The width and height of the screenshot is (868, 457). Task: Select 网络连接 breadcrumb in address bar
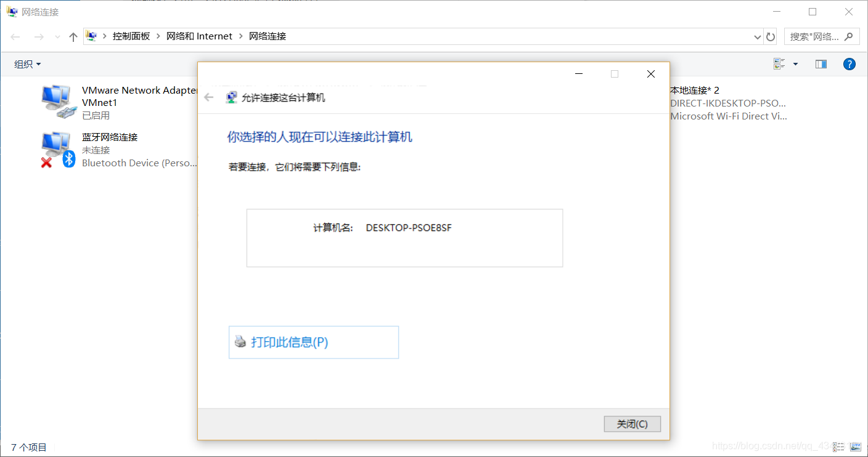[x=268, y=36]
